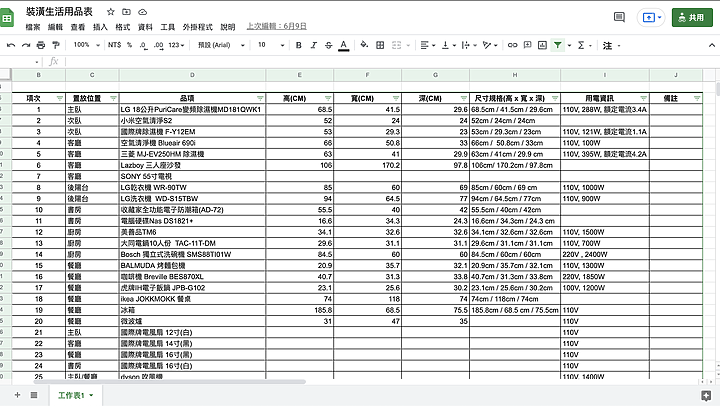Apply NT$ currency format
The height and width of the screenshot is (406, 720).
(114, 45)
